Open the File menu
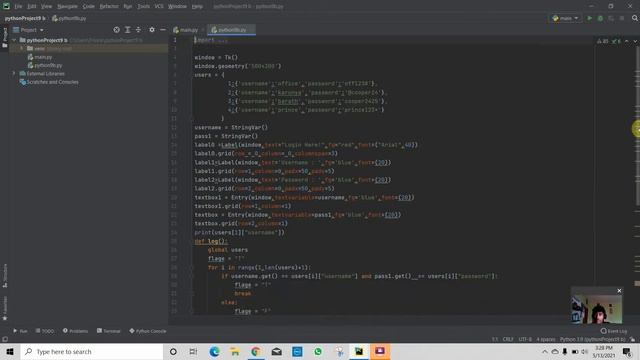 pyautogui.click(x=18, y=7)
